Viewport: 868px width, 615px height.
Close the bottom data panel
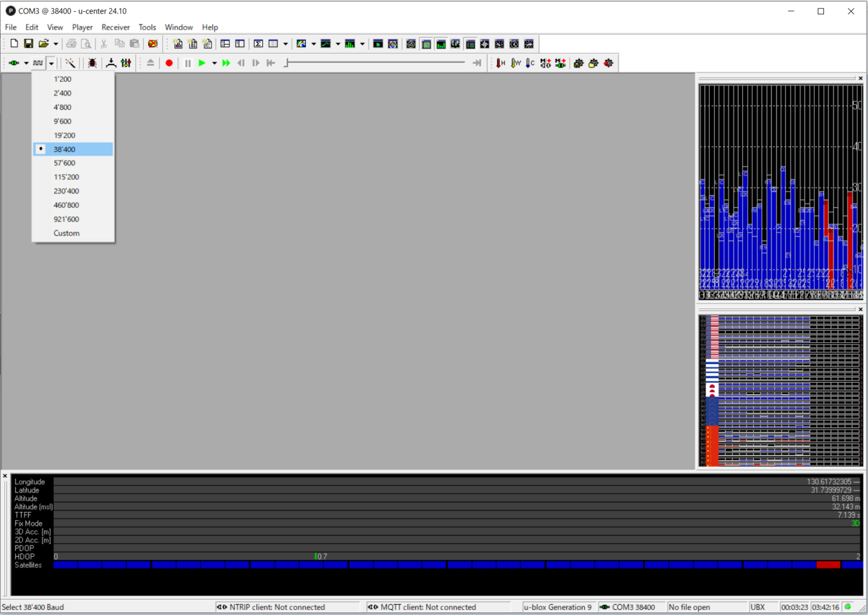pos(5,476)
